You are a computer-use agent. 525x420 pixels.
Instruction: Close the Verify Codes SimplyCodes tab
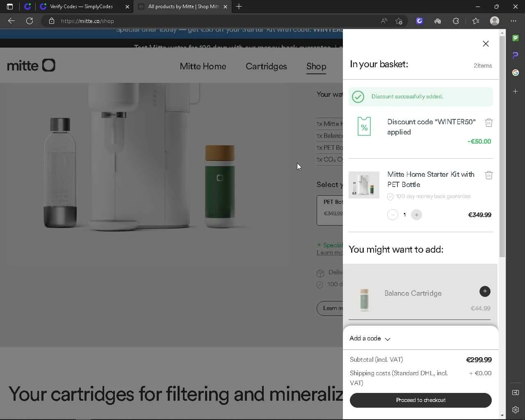point(127,7)
